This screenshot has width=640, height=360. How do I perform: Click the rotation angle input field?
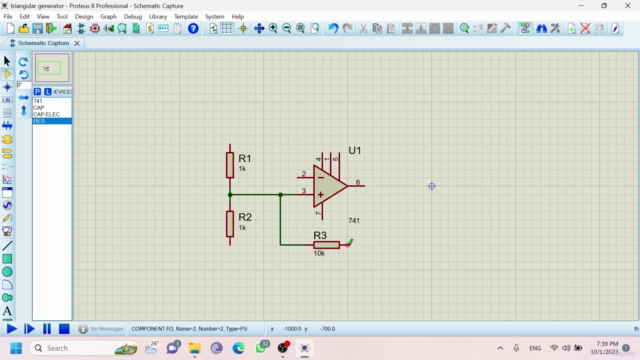24,85
